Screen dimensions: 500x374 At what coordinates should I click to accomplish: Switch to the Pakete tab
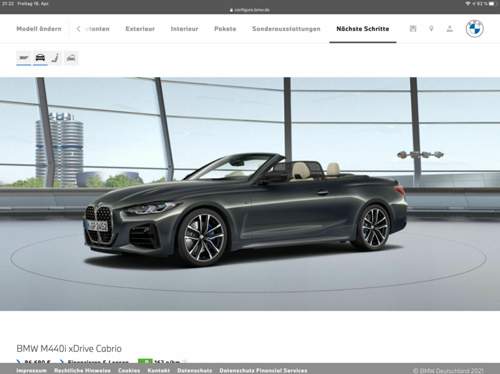225,29
